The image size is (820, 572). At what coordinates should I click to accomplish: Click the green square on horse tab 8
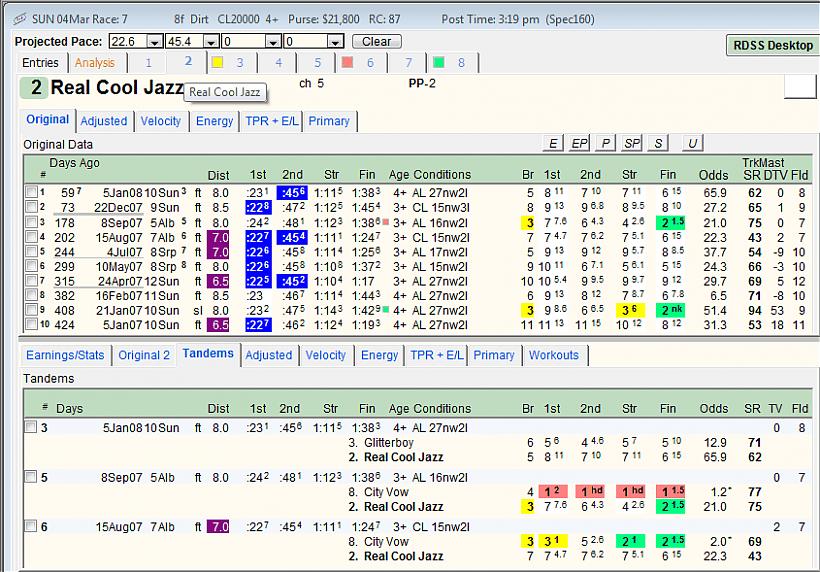pyautogui.click(x=439, y=62)
